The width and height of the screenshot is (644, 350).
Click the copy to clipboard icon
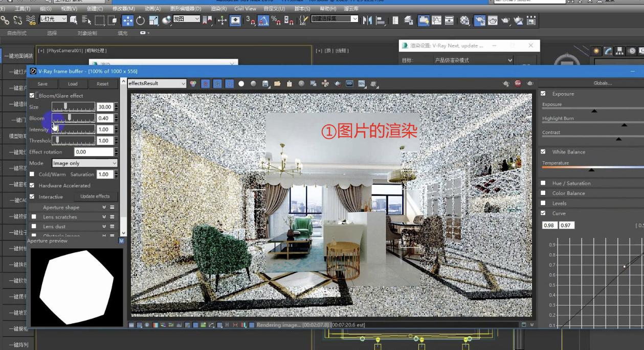click(x=289, y=84)
